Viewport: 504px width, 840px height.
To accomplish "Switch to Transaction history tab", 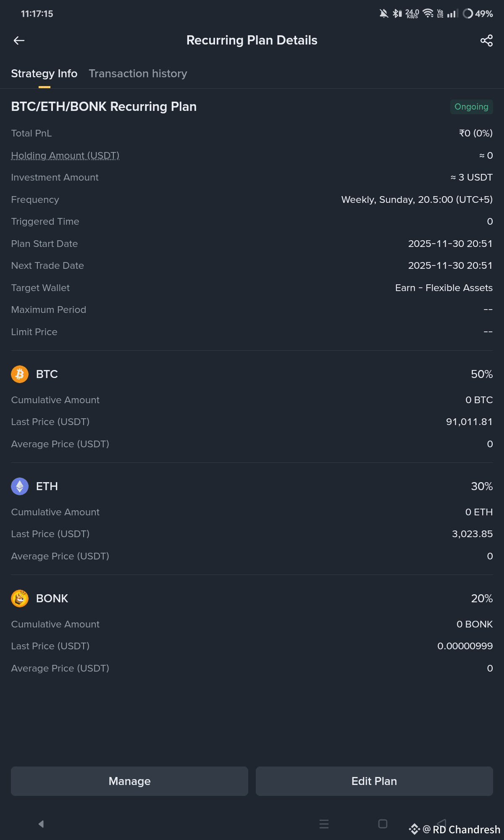I will [x=138, y=73].
